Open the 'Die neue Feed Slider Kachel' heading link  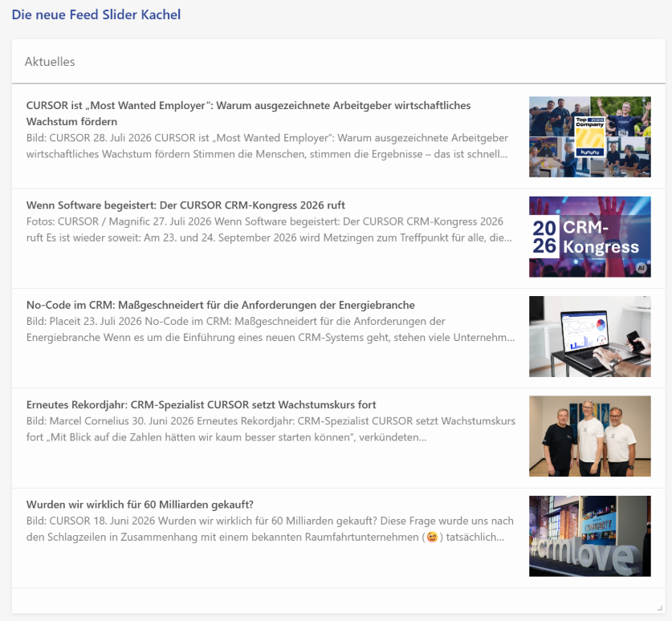point(96,14)
